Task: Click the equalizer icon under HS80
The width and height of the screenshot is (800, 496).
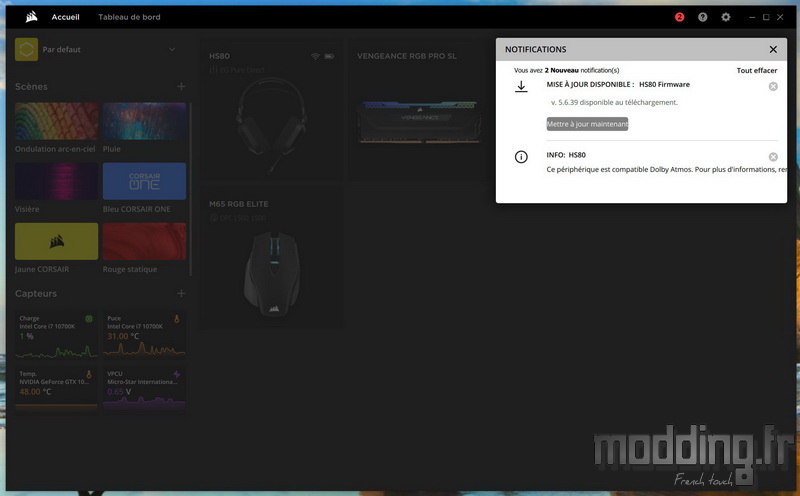Action: point(213,70)
